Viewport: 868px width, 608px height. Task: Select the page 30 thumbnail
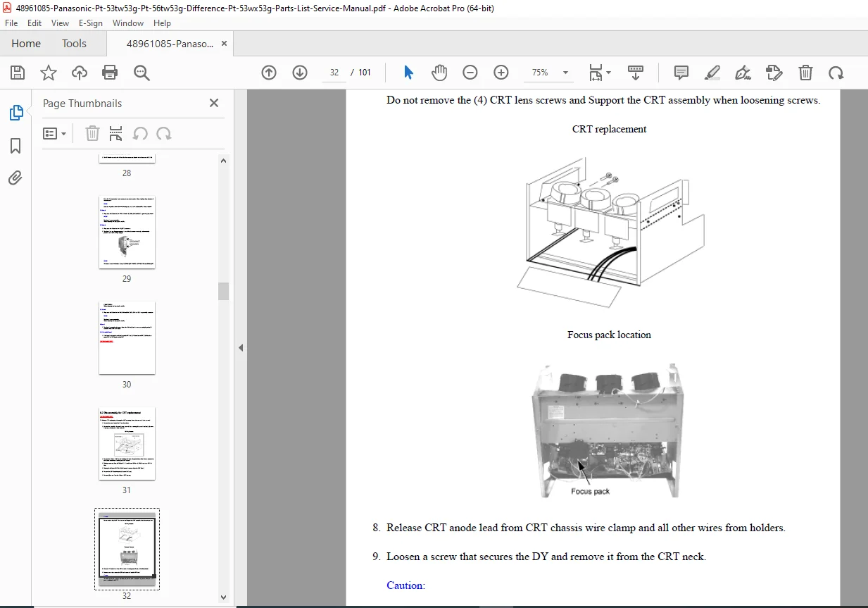point(127,338)
